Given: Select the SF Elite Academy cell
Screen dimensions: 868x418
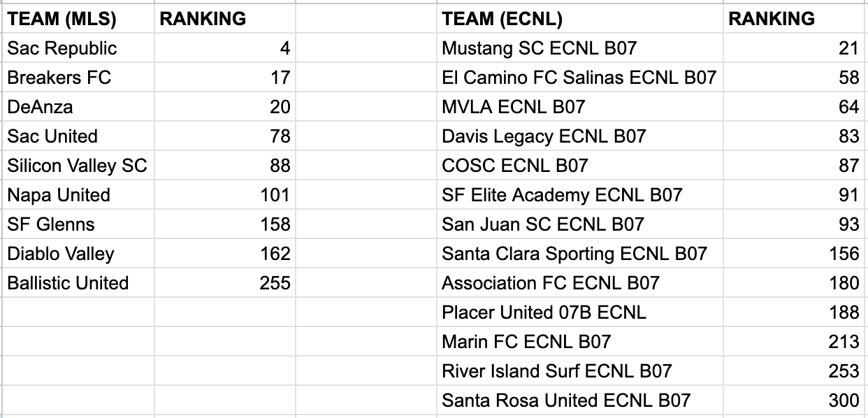Looking at the screenshot, I should pyautogui.click(x=561, y=195).
